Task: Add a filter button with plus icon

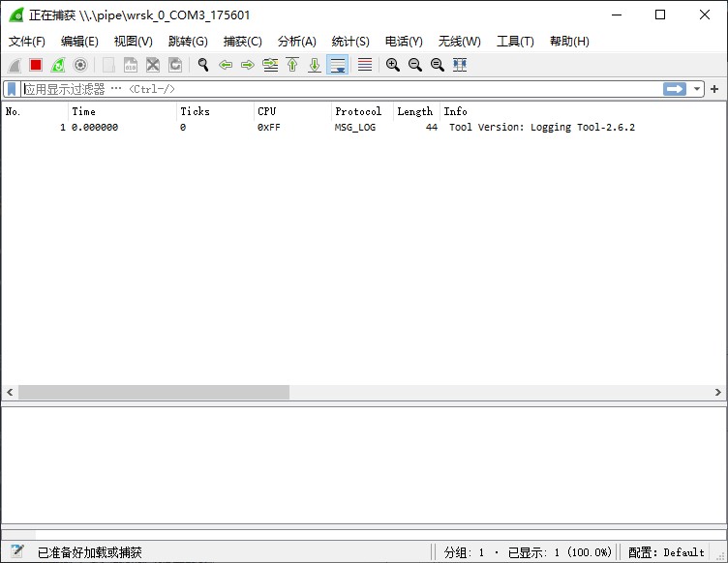Action: tap(715, 89)
